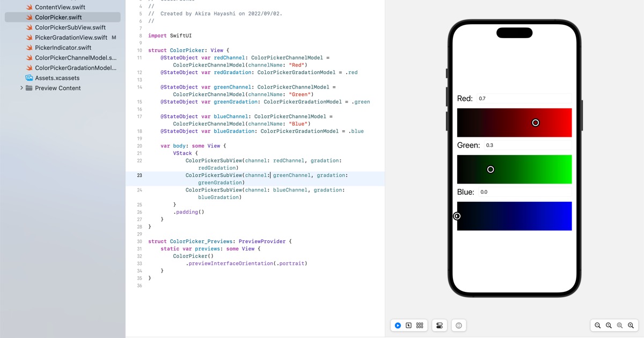Open PickerIndicator.swift file
644x338 pixels.
[x=62, y=48]
